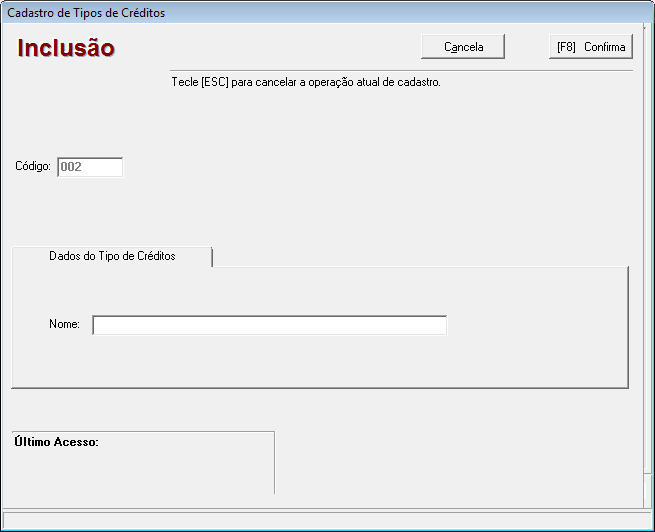
Task: Click the Tecle [ESC] instruction text
Action: tap(306, 82)
